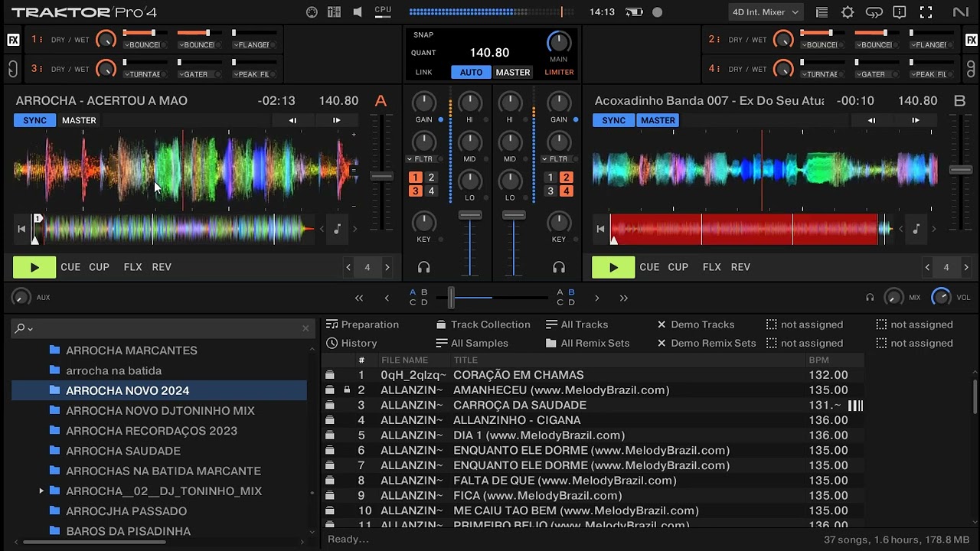Play Deck A with the green button
Image resolution: width=980 pixels, height=551 pixels.
click(x=34, y=267)
